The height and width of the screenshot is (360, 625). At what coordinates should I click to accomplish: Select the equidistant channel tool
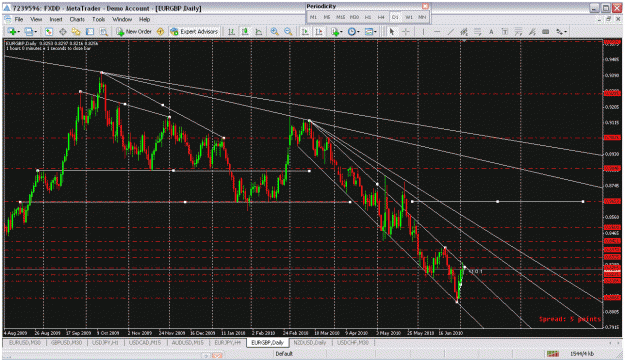tap(464, 31)
